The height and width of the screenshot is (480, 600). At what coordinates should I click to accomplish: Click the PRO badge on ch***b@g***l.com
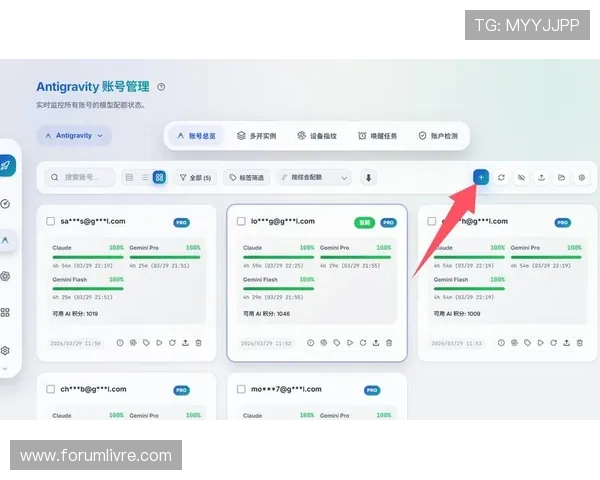tap(181, 390)
